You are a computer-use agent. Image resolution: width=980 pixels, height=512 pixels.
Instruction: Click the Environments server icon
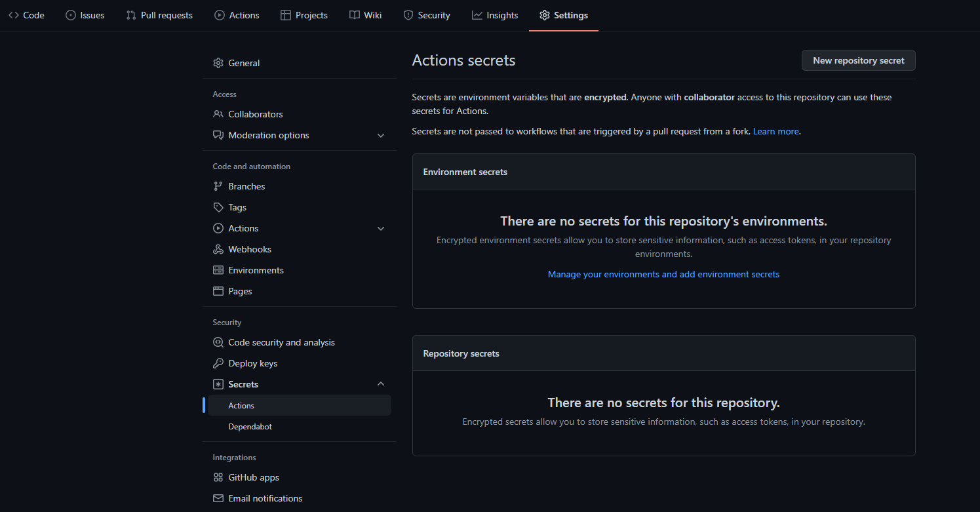click(x=218, y=270)
